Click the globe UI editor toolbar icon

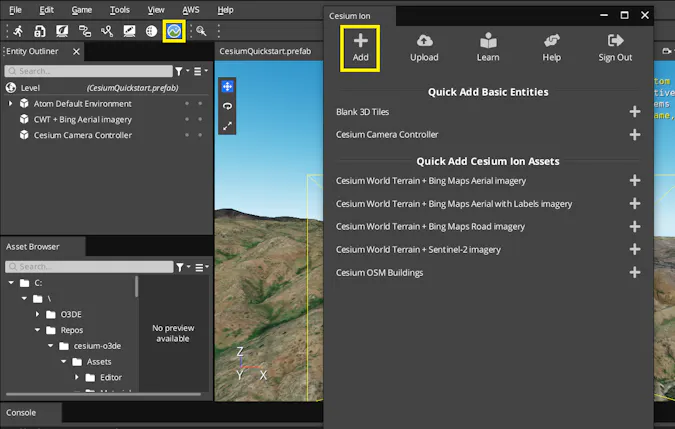151,31
